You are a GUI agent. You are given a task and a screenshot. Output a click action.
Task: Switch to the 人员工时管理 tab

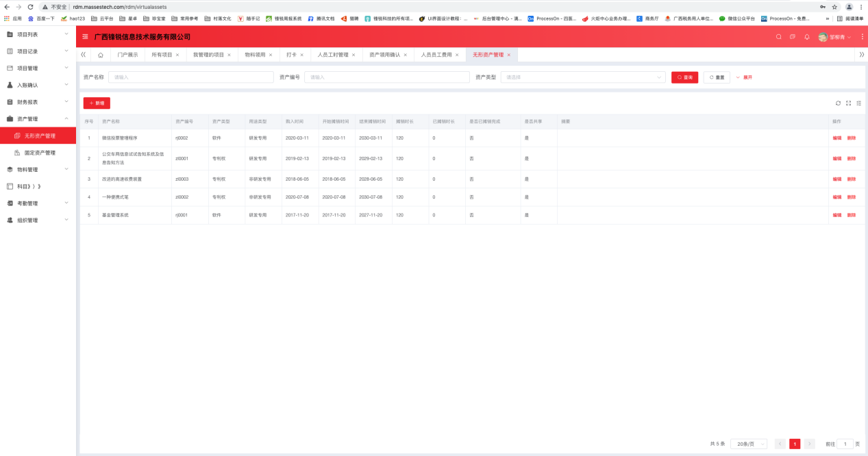coord(333,55)
